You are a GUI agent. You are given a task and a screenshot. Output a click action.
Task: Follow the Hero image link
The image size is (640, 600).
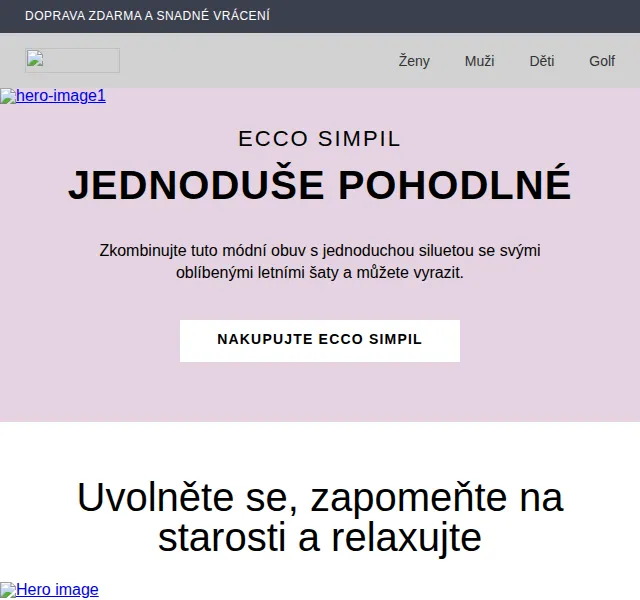49,590
